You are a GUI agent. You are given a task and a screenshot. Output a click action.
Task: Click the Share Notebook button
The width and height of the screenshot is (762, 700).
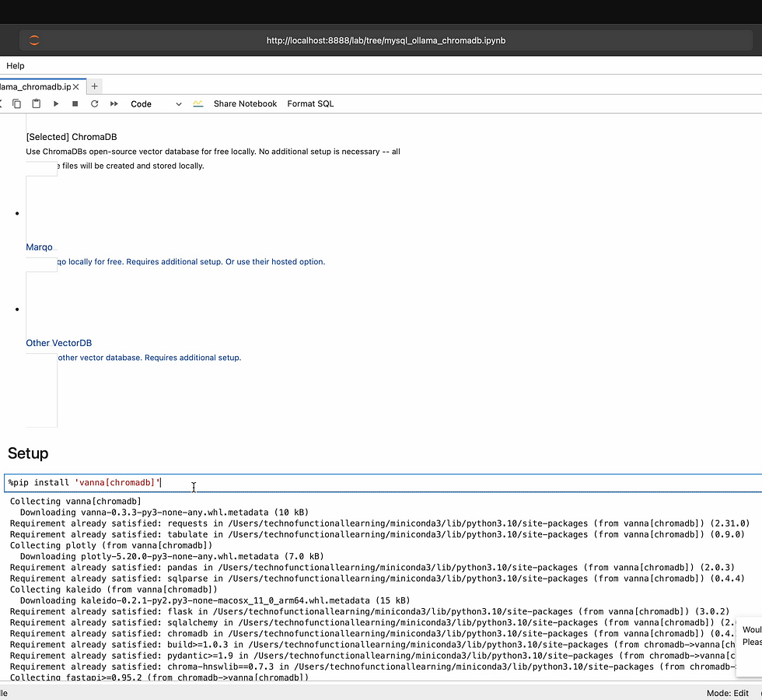pyautogui.click(x=245, y=103)
